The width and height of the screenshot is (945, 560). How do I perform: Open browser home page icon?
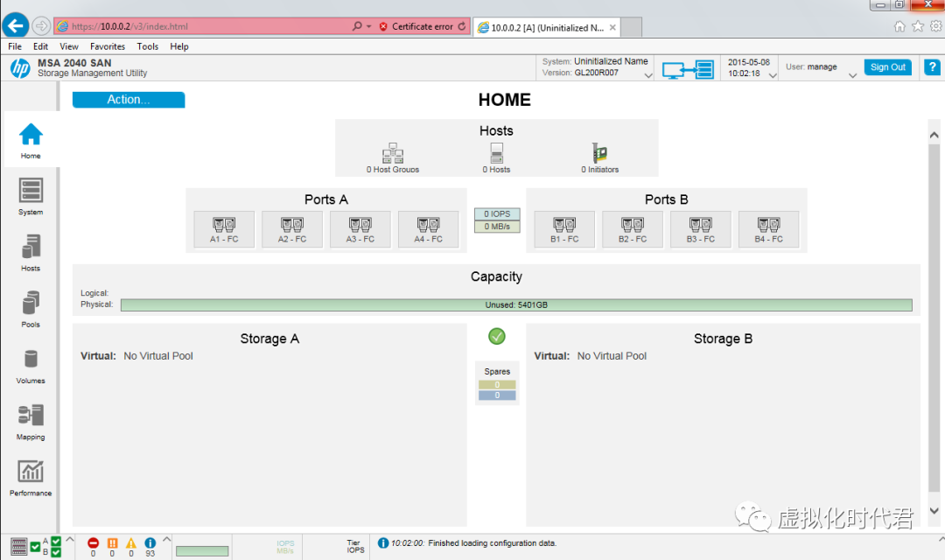[x=899, y=26]
